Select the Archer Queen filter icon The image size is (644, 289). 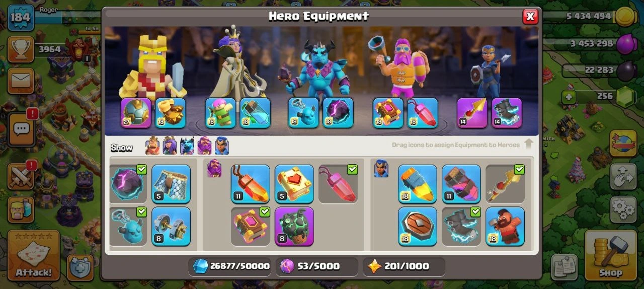(170, 146)
